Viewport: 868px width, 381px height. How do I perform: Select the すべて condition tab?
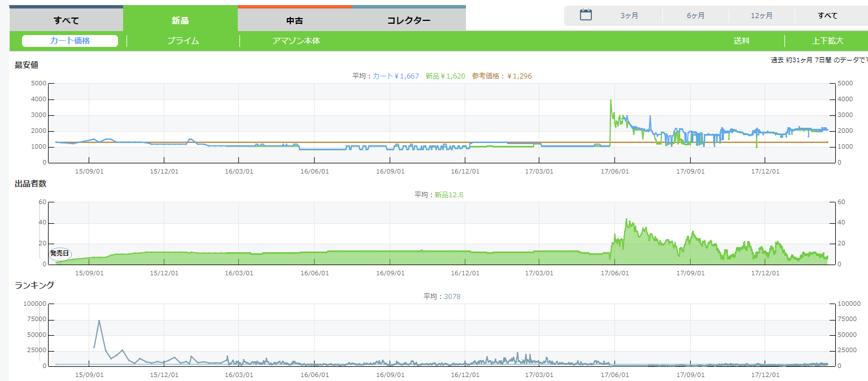(66, 21)
